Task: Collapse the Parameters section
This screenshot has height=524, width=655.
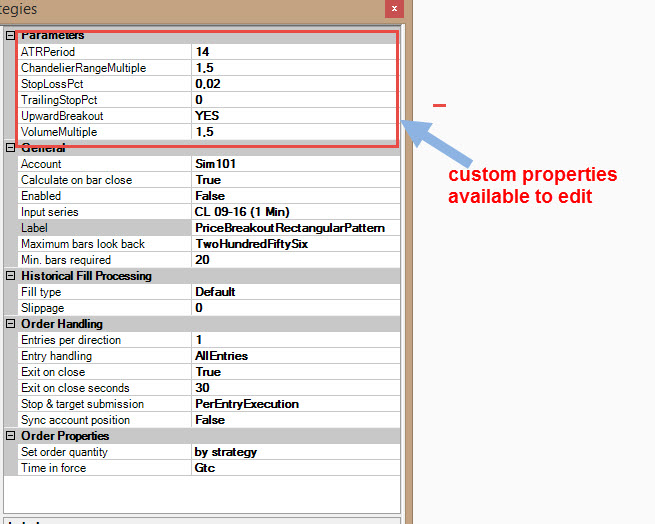Action: (x=10, y=36)
